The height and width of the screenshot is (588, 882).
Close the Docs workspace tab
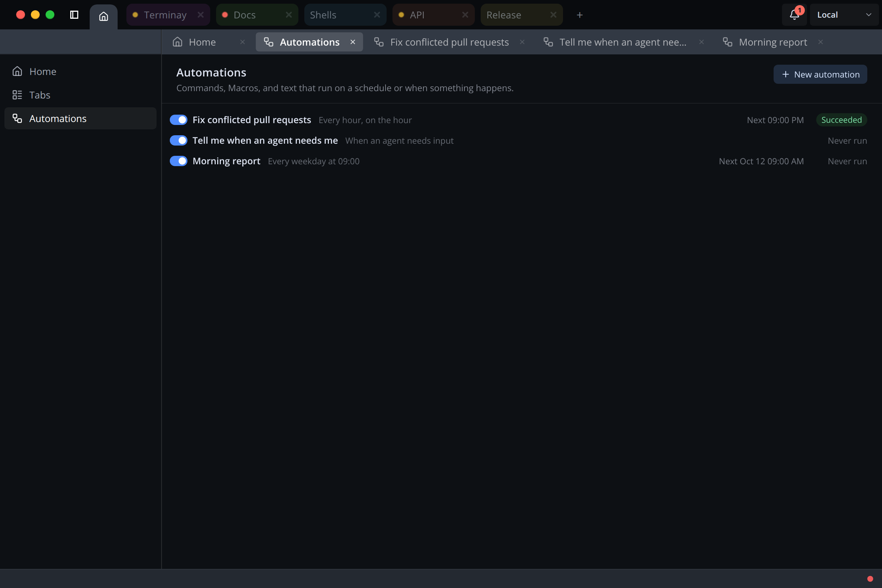(289, 15)
